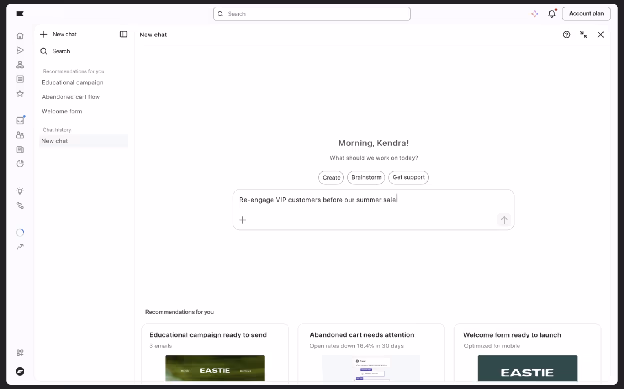Start a New chat from sidebar
Screen dimensions: 624x389
[58, 34]
